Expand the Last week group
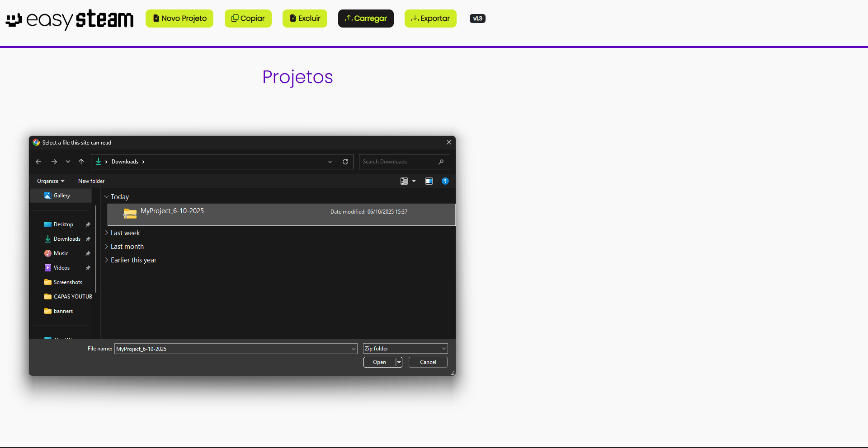This screenshot has height=448, width=868. coord(107,233)
